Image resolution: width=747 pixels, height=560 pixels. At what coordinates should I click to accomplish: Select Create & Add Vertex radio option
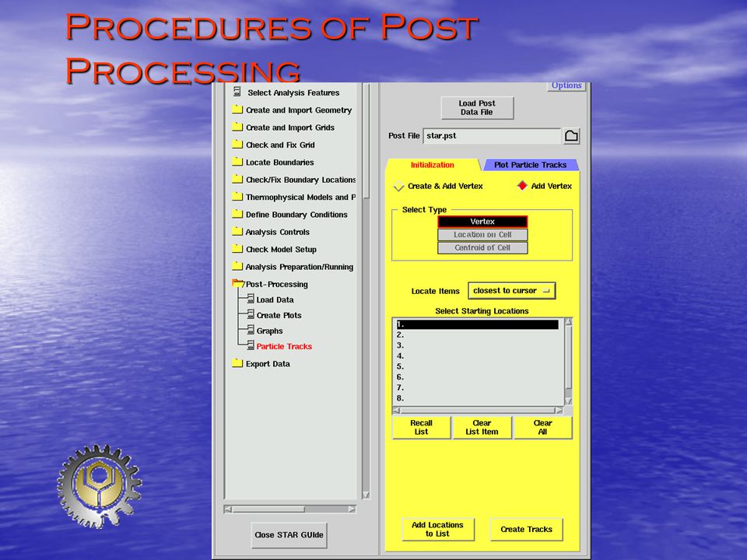[x=398, y=186]
